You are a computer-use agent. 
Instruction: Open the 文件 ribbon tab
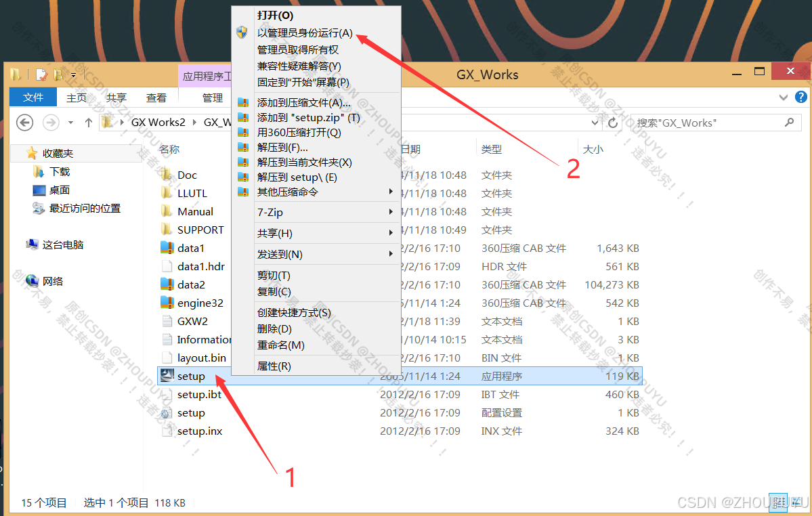(x=33, y=98)
